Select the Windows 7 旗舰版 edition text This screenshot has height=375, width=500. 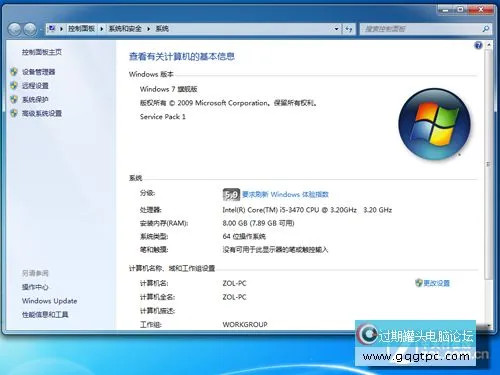169,89
